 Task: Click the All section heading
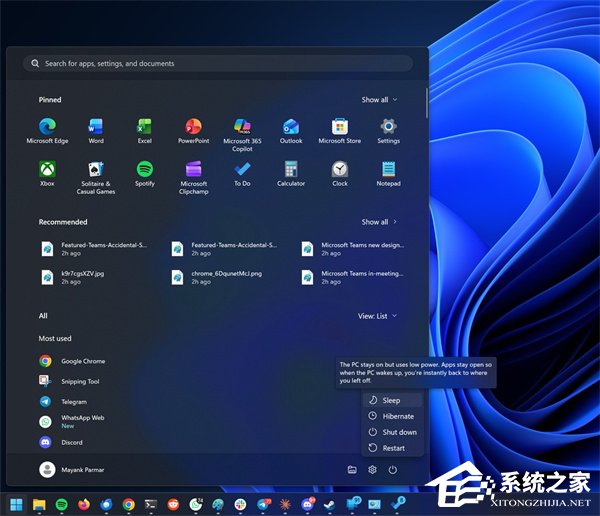coord(43,316)
